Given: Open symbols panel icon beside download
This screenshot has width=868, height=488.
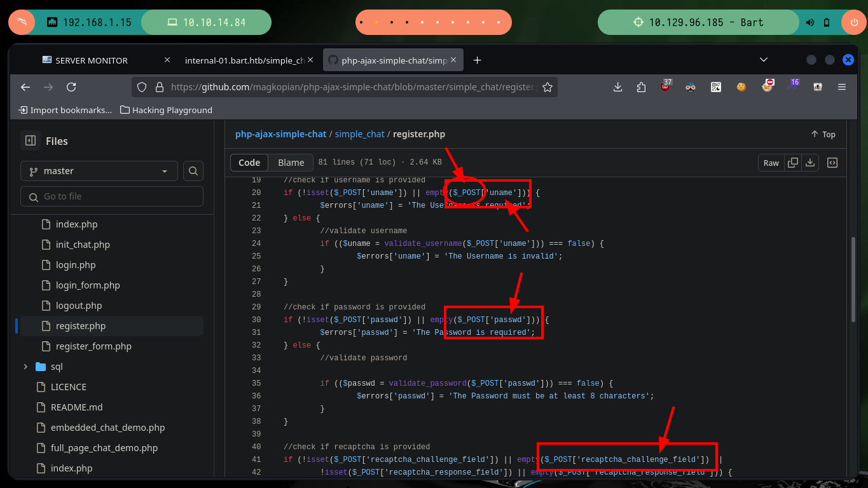Looking at the screenshot, I should click(832, 163).
